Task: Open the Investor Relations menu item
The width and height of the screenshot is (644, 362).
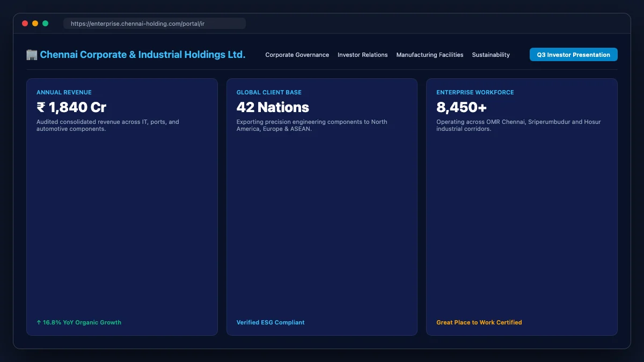Action: (x=363, y=55)
